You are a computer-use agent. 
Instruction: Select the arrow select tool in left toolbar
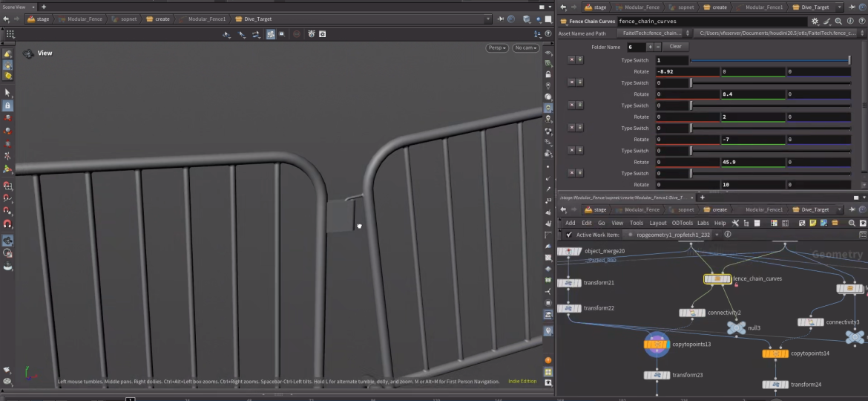(7, 93)
